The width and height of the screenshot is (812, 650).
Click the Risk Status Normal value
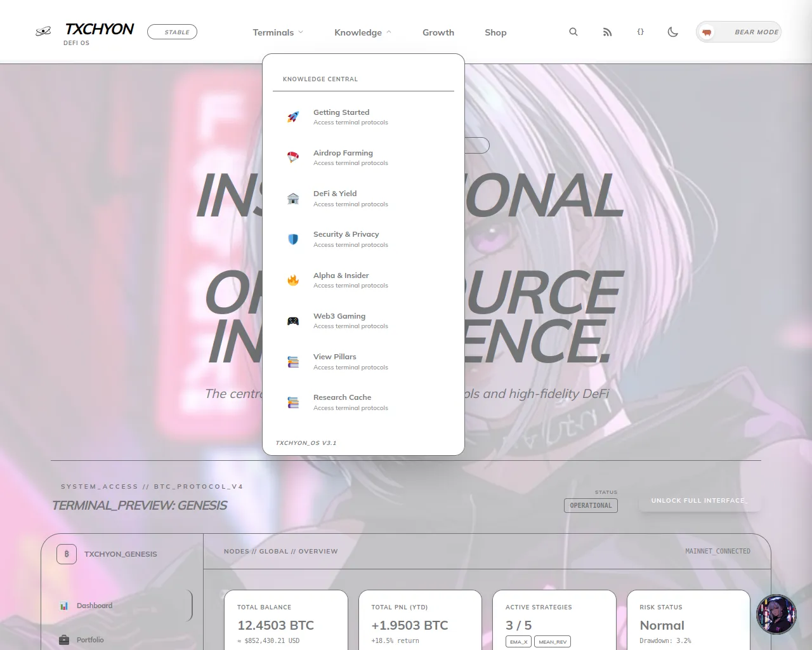click(662, 625)
